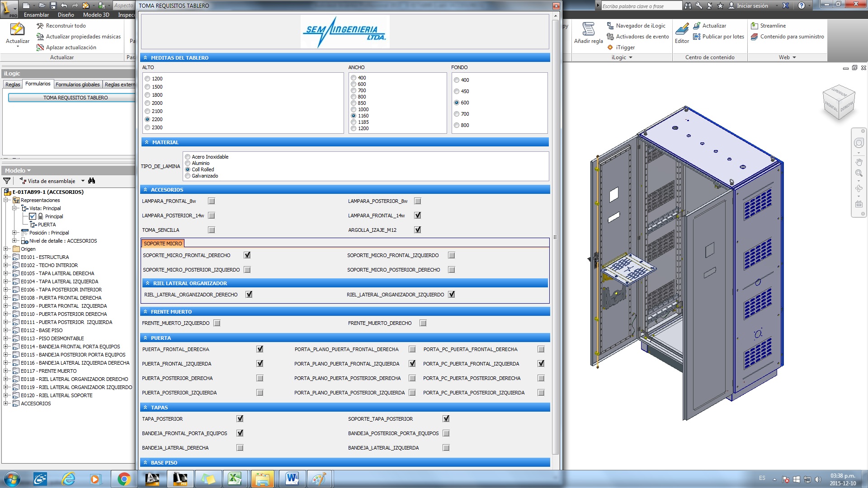Image resolution: width=868 pixels, height=488 pixels.
Task: Click the iTrigger icon
Action: tap(610, 47)
